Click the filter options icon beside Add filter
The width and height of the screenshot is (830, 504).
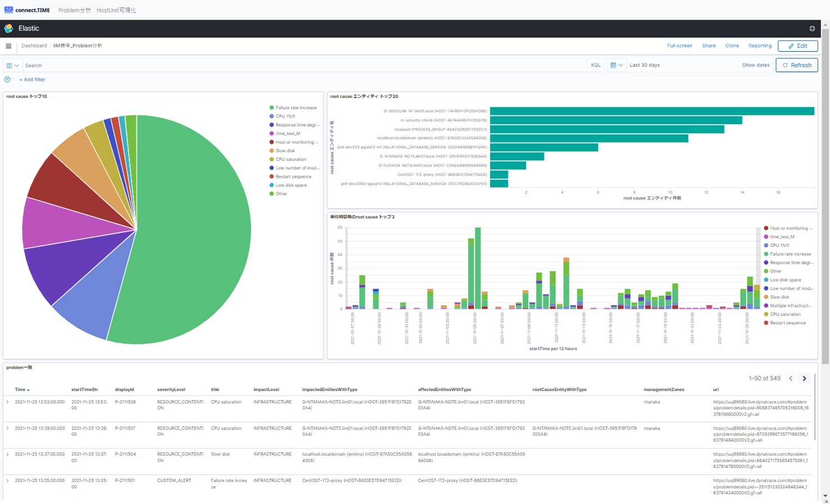click(7, 80)
